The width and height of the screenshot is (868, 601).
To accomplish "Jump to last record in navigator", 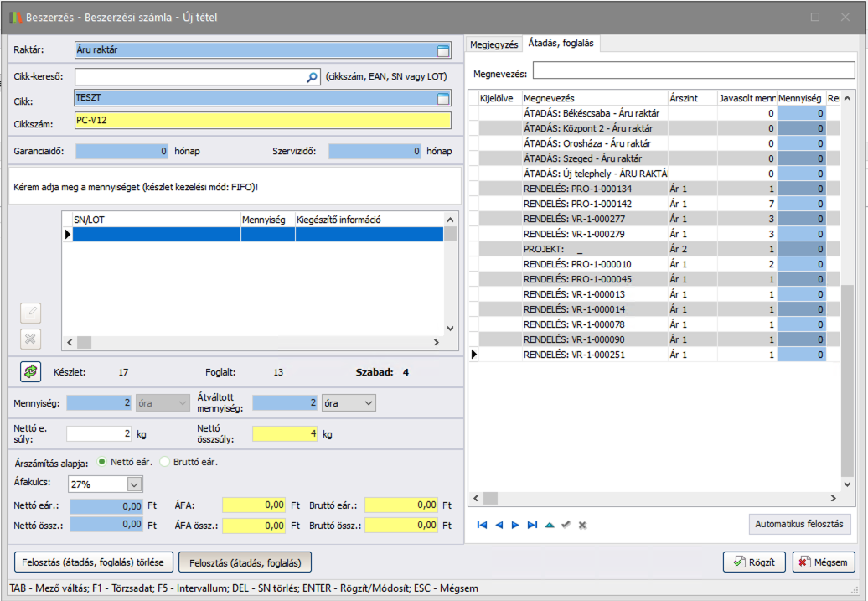I will tap(532, 525).
